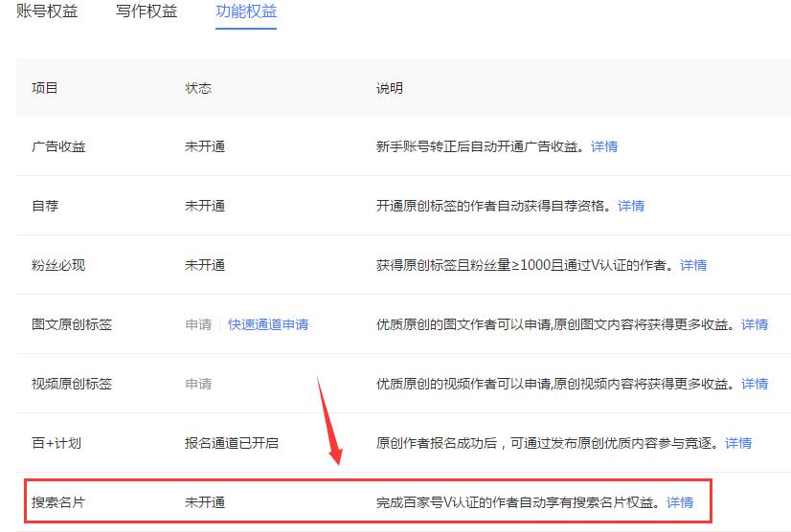Click the 状态 column header
Screen dimensions: 791x532
pos(198,88)
